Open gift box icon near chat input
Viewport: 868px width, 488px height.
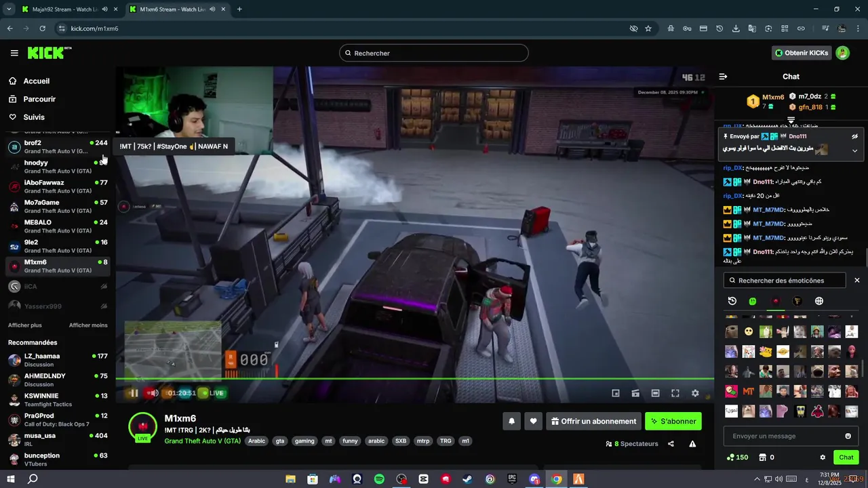coord(762,457)
